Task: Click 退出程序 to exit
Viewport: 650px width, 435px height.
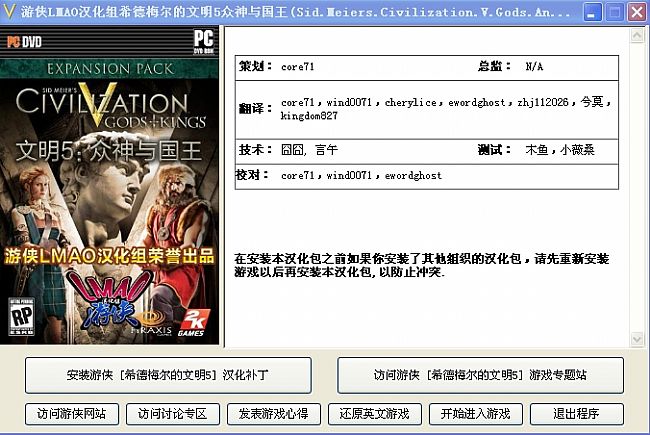Action: point(577,414)
